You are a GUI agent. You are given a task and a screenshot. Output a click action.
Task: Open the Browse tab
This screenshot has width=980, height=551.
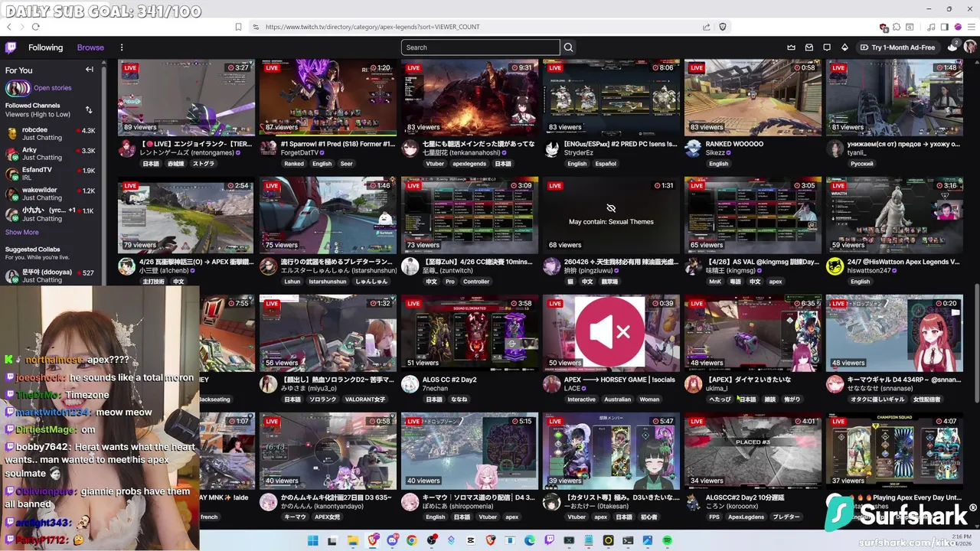90,47
